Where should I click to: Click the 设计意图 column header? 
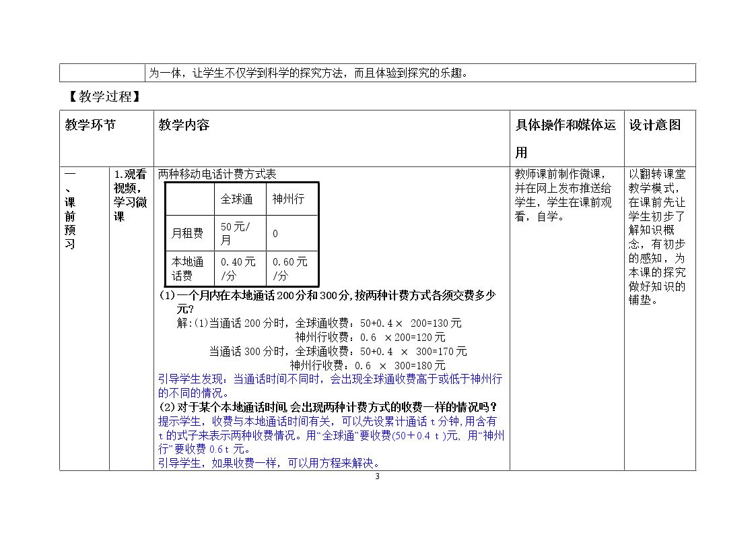point(654,125)
